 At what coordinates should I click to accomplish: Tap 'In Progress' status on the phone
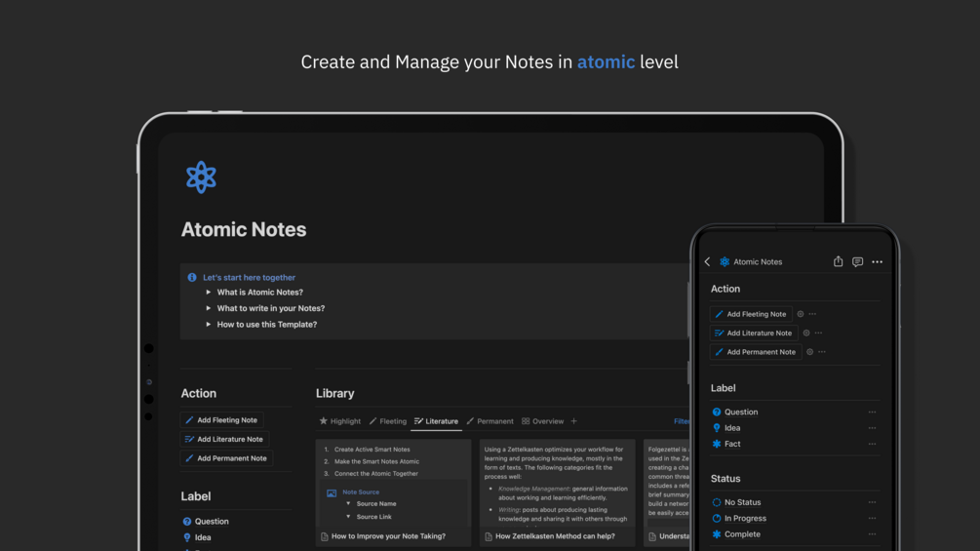pyautogui.click(x=739, y=518)
